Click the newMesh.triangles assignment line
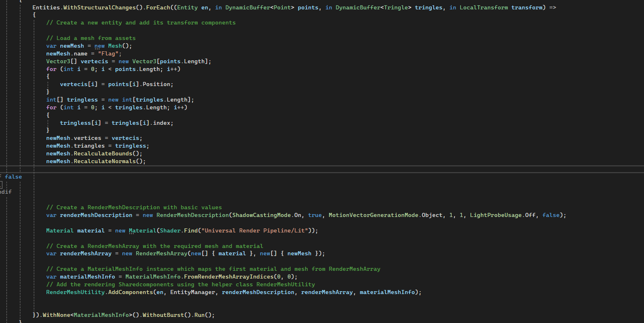644x323 pixels. (x=98, y=146)
